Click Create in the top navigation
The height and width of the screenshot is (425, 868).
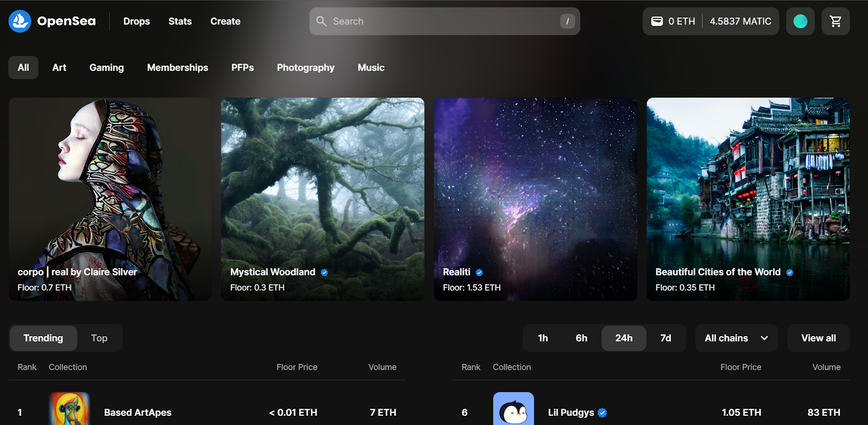tap(225, 22)
